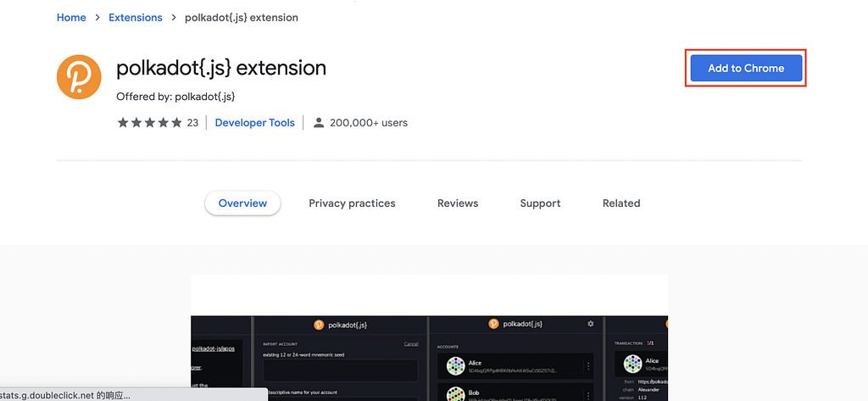Switch to the Support tab
The height and width of the screenshot is (401, 868).
coord(540,203)
